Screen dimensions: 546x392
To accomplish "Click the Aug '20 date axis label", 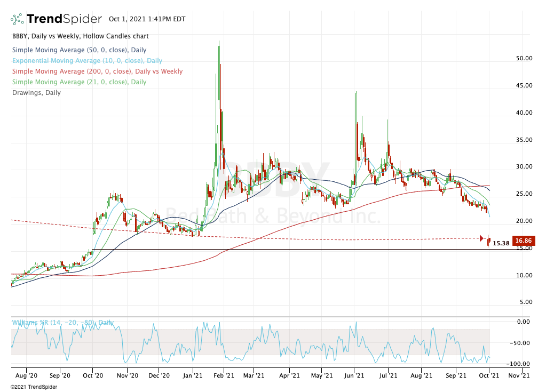I will coord(27,375).
